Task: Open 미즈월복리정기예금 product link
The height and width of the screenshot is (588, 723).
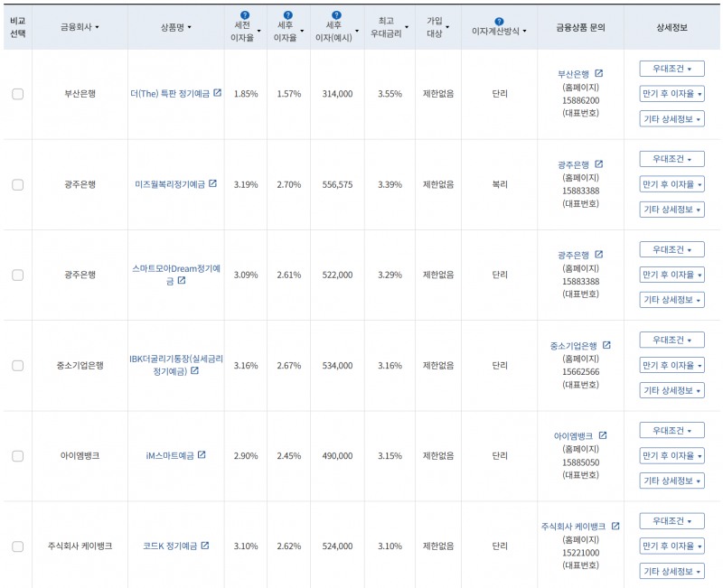Action: (x=170, y=184)
